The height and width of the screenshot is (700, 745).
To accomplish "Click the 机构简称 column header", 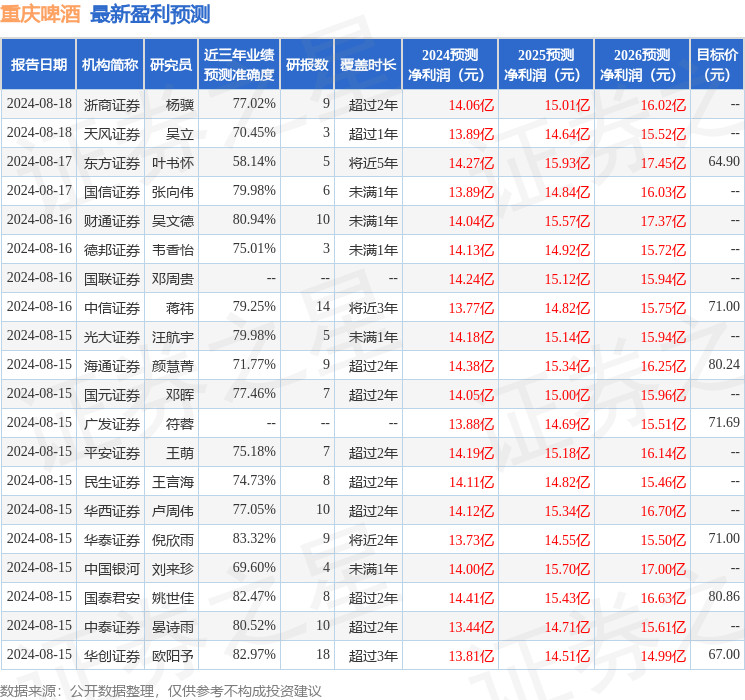I will [x=110, y=65].
